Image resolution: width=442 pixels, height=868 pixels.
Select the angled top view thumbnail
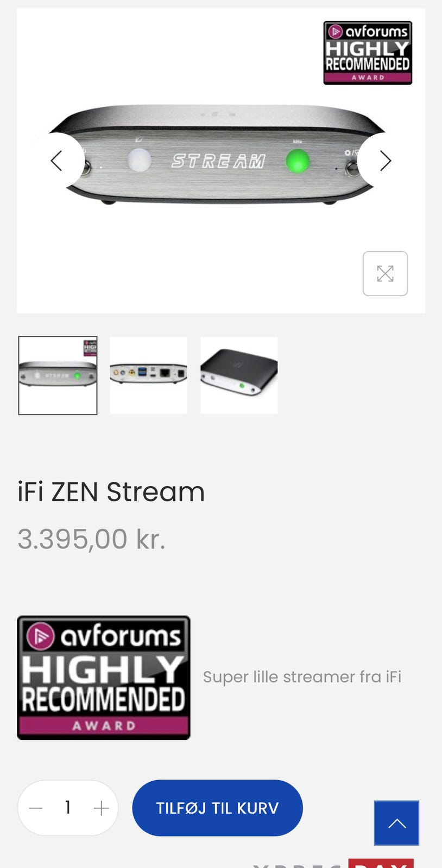(239, 375)
